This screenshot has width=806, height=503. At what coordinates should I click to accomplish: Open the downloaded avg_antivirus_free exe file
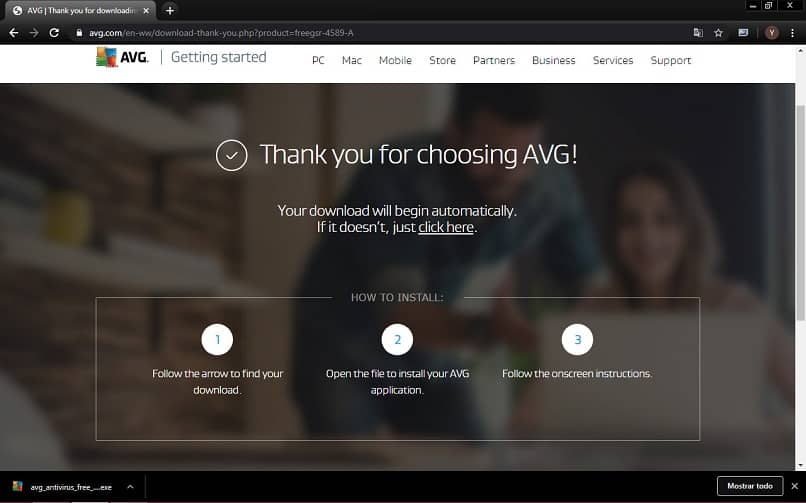(x=63, y=487)
